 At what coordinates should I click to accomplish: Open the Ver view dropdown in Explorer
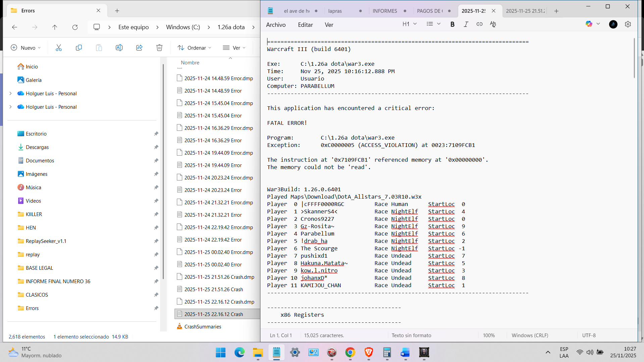coord(234,48)
